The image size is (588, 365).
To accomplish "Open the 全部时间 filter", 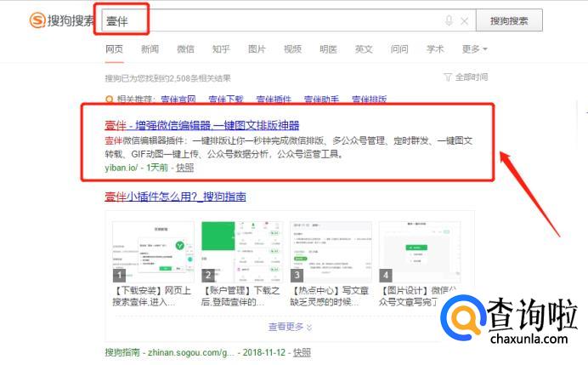I will tap(466, 77).
